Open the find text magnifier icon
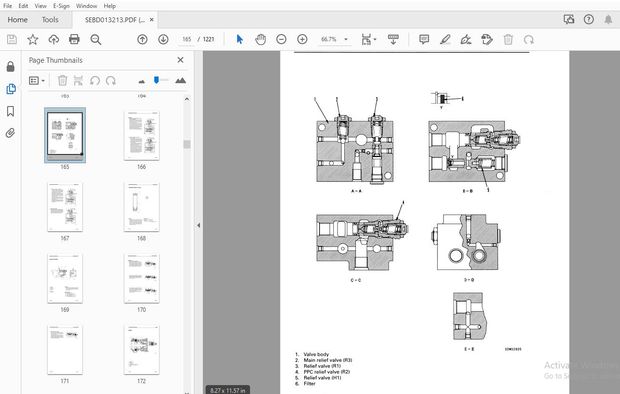 pyautogui.click(x=96, y=39)
